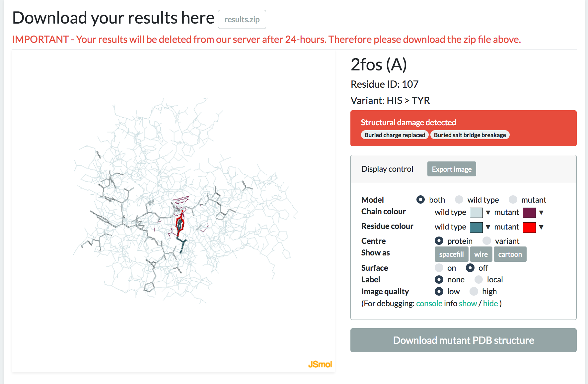Download the results.zip file
This screenshot has width=588, height=384.
[242, 20]
